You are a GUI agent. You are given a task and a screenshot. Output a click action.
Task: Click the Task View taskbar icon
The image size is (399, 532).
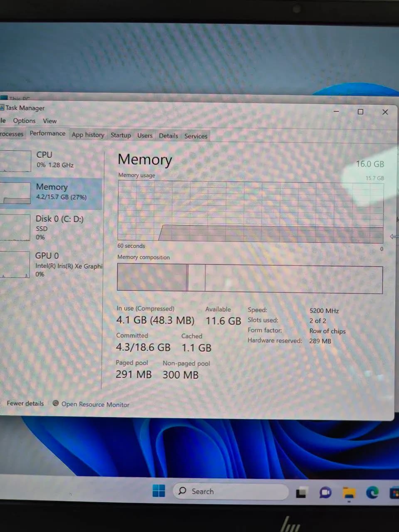coord(302,493)
